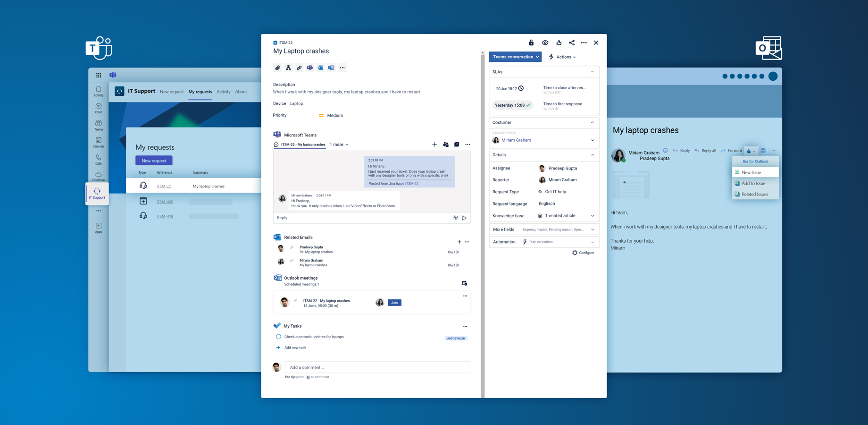The image size is (868, 425).
Task: Expand the Knowledge base related article
Action: [593, 216]
